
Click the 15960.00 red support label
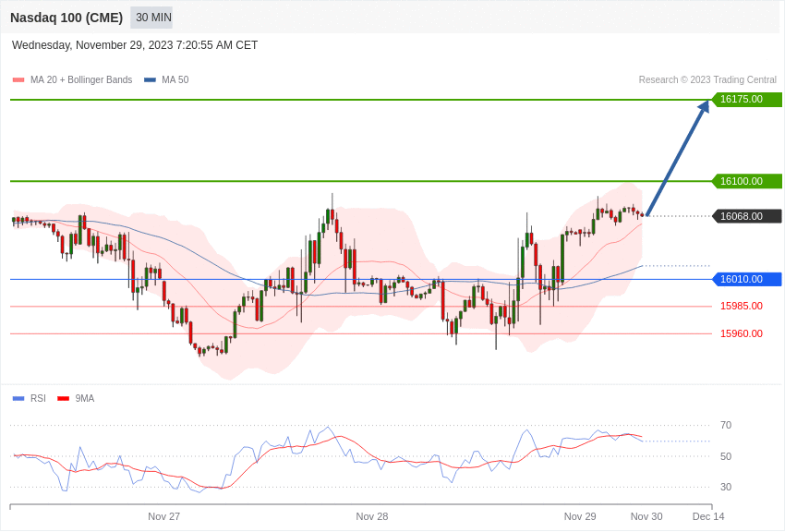tap(742, 333)
